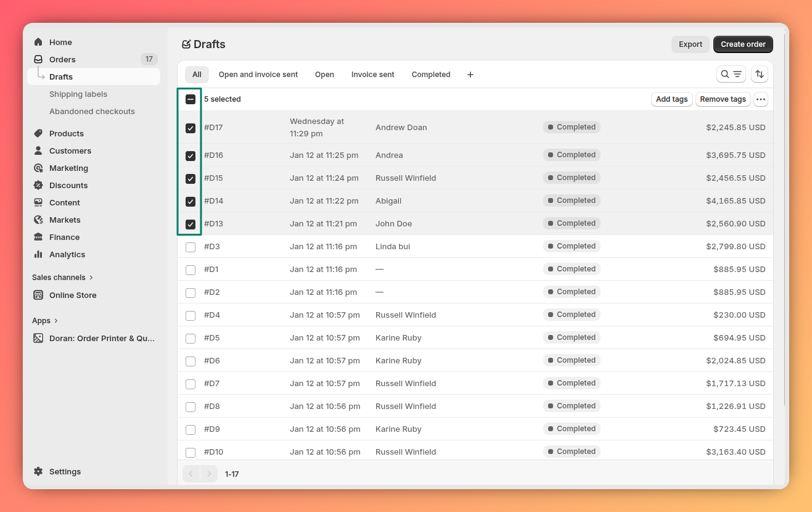Click the Jan 12 at 11:25 pm date

point(324,155)
